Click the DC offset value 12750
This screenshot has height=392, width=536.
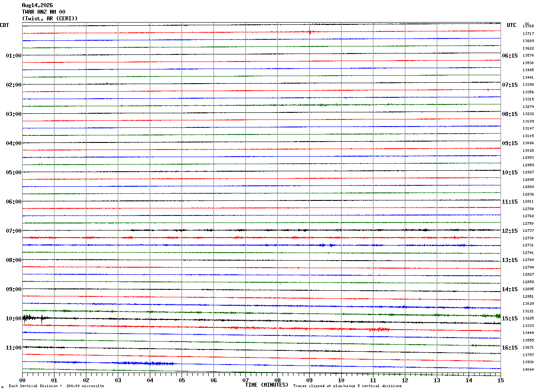click(528, 223)
